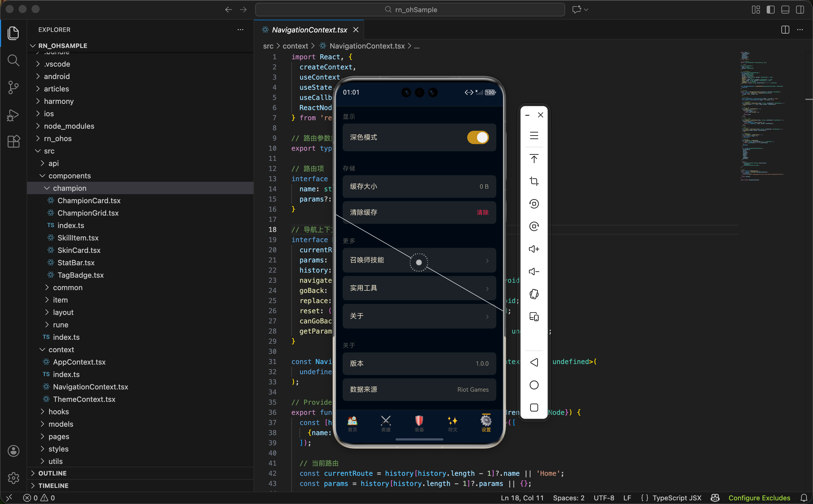Image resolution: width=813 pixels, height=504 pixels.
Task: Open the Source Control view
Action: click(x=13, y=87)
